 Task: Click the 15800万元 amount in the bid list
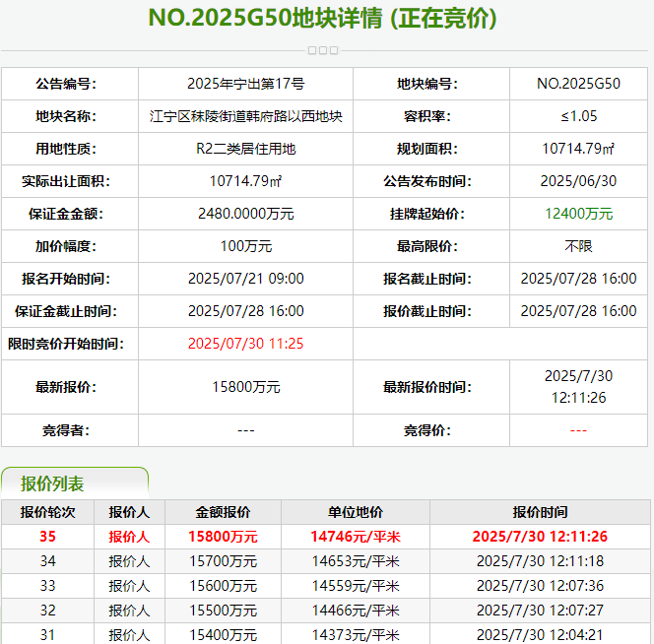tap(223, 537)
